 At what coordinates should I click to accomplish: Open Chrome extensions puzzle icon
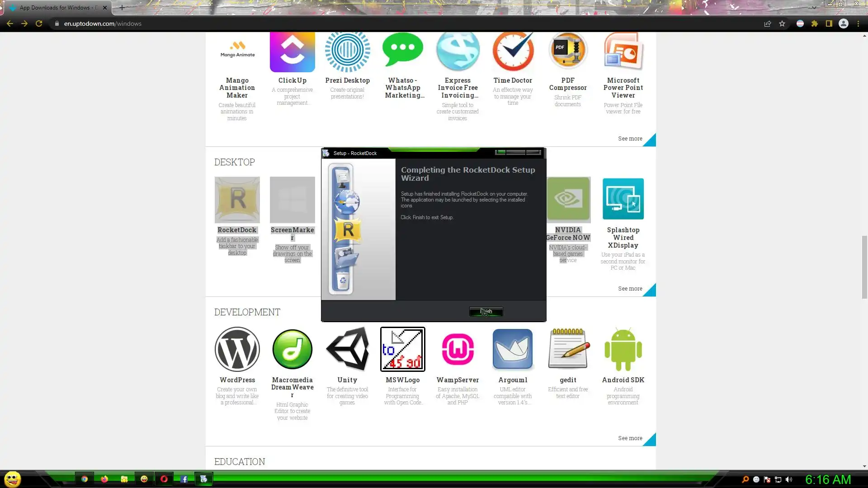[x=815, y=23]
